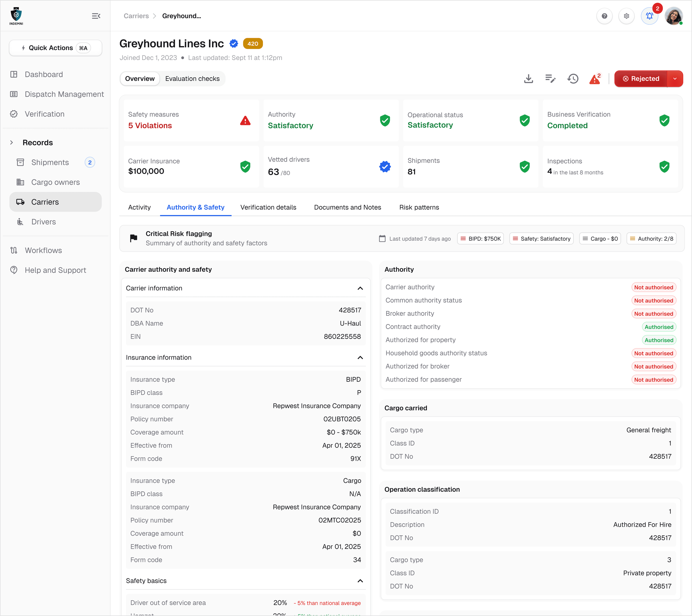Switch to the Activity tab
Viewport: 692px width, 616px height.
[x=139, y=208]
